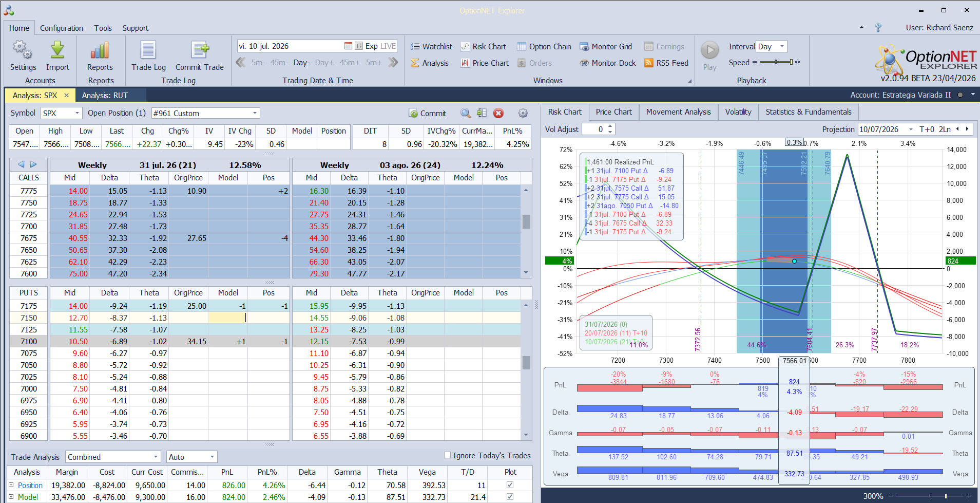Click the 7150 put Model input cell
The height and width of the screenshot is (503, 980).
[227, 318]
